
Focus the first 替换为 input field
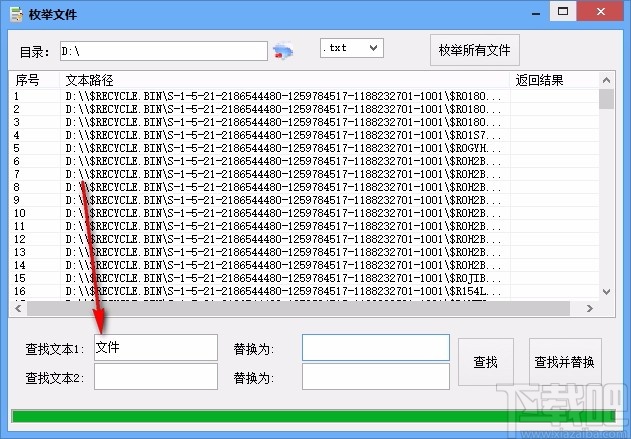pos(376,347)
